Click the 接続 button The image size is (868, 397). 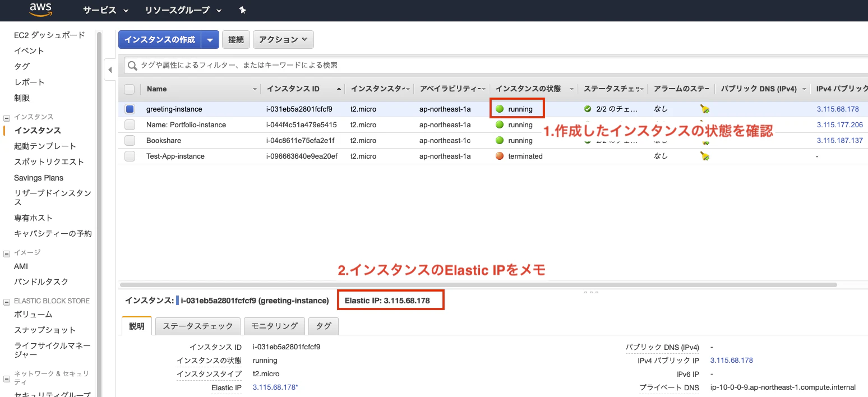pos(236,39)
